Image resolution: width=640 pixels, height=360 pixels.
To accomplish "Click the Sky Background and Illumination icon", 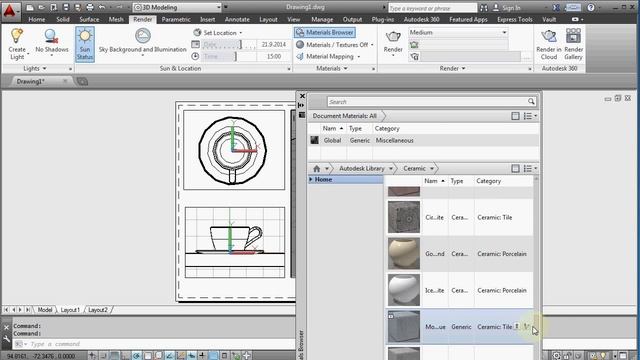I will pyautogui.click(x=142, y=36).
